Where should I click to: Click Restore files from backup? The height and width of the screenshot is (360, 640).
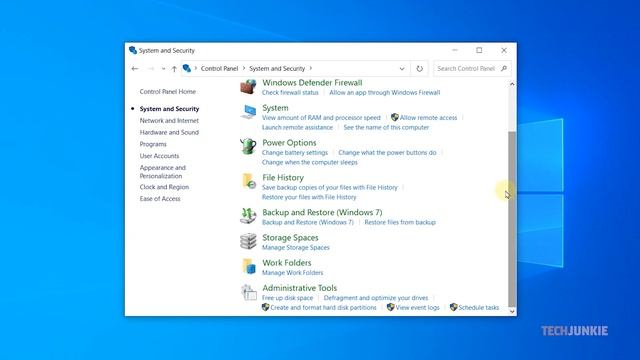click(x=400, y=222)
